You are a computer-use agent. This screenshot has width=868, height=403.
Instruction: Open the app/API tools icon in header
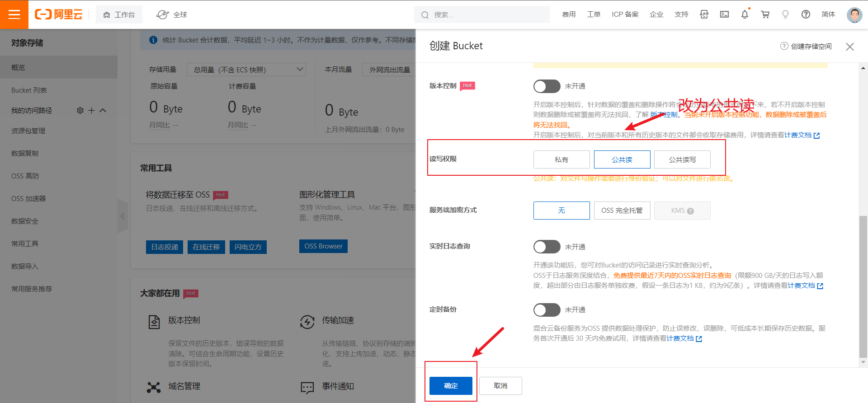pos(704,14)
